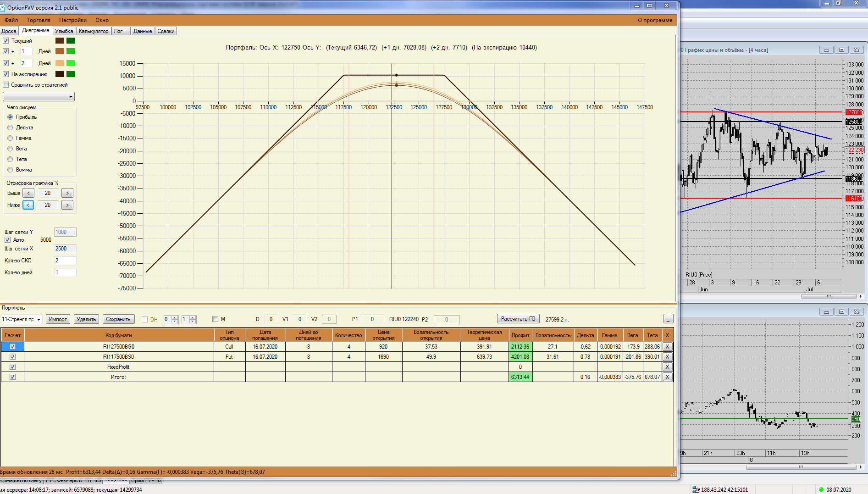Open the 'Торговля' menu
Viewport: 868px width, 494px height.
(39, 20)
